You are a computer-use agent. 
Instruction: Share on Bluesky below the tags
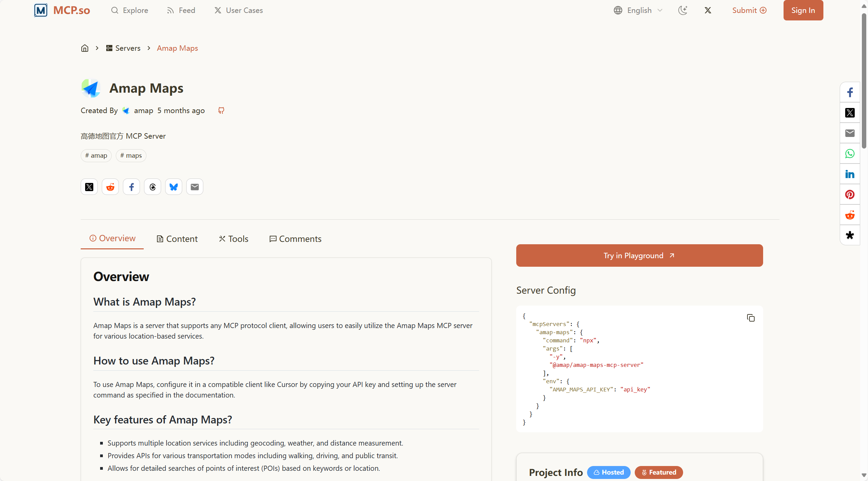point(174,187)
